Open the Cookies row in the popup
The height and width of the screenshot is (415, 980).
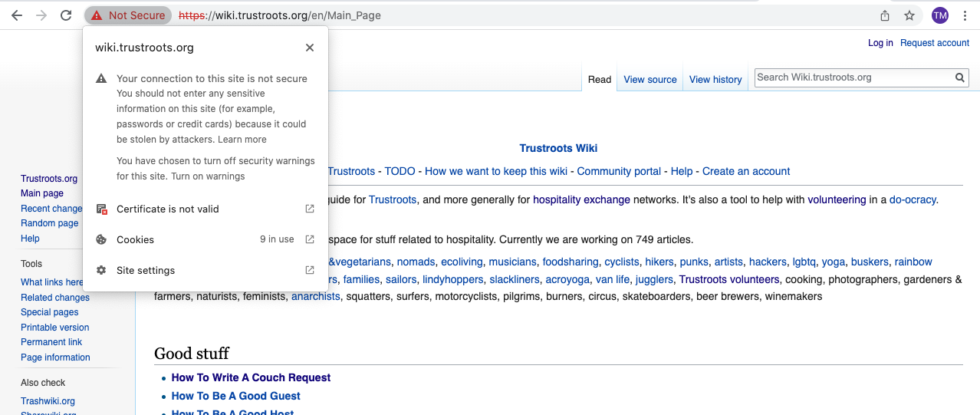(x=206, y=239)
